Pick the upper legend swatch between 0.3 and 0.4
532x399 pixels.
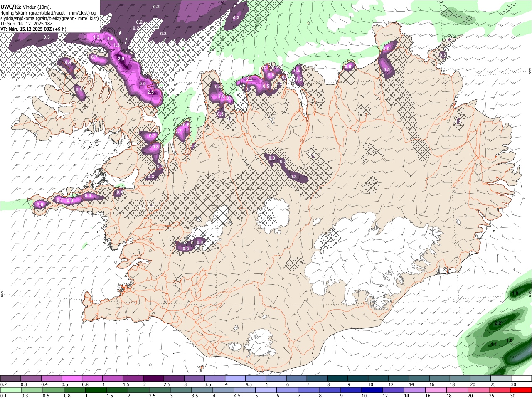[31, 378]
